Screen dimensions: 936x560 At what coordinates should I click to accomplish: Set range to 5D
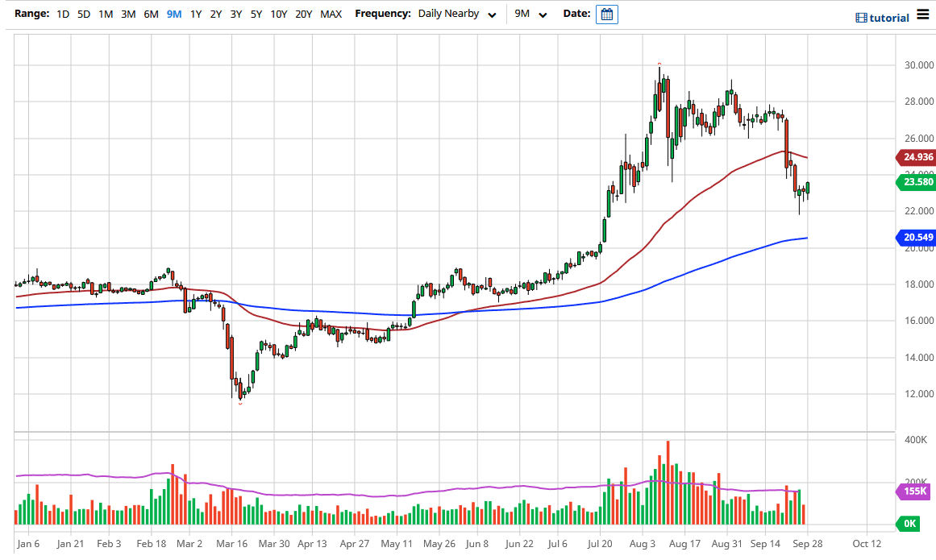[84, 14]
